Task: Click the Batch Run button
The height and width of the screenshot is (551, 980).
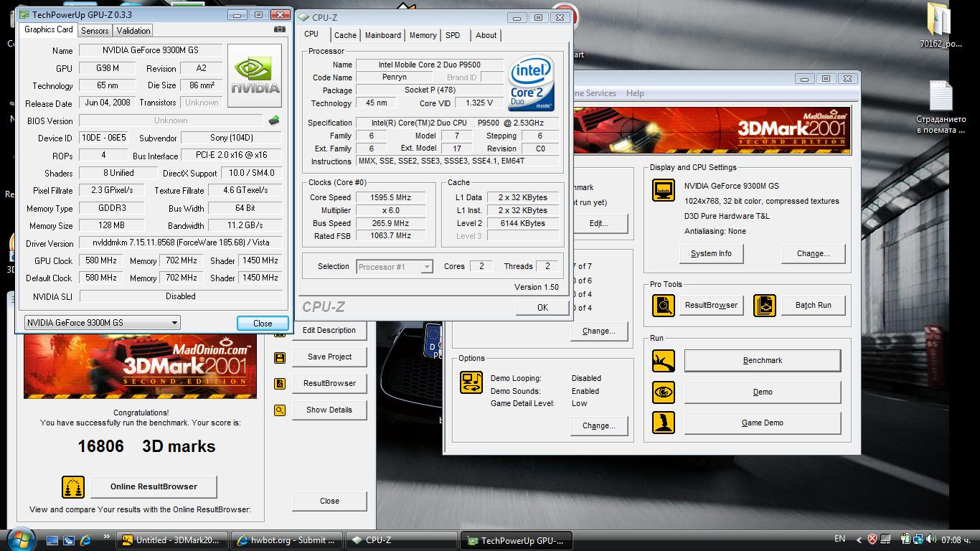Action: click(813, 305)
